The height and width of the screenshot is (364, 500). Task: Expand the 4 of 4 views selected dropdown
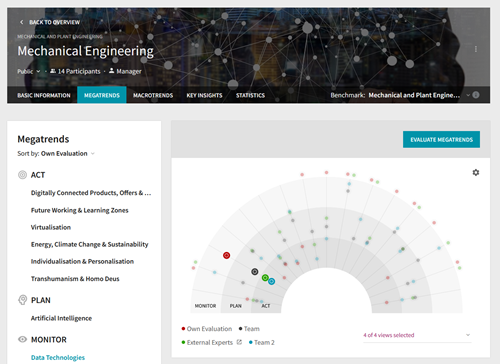(x=417, y=335)
